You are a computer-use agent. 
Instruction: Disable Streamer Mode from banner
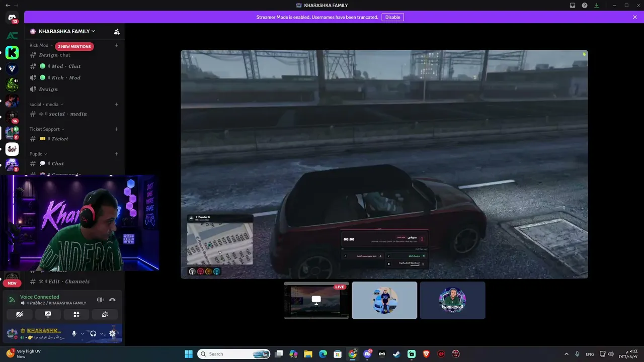(x=392, y=17)
